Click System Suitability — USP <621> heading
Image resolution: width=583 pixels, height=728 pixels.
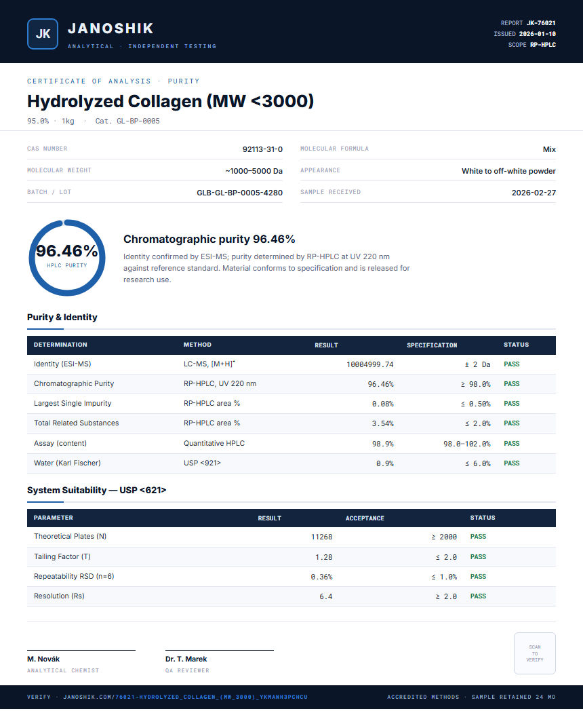coord(96,491)
